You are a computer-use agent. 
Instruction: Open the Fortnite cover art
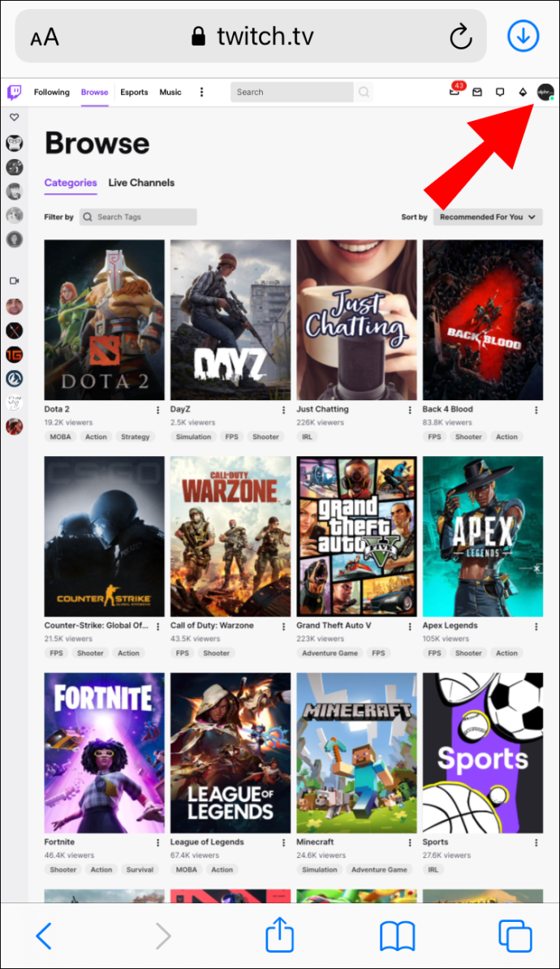tap(105, 752)
